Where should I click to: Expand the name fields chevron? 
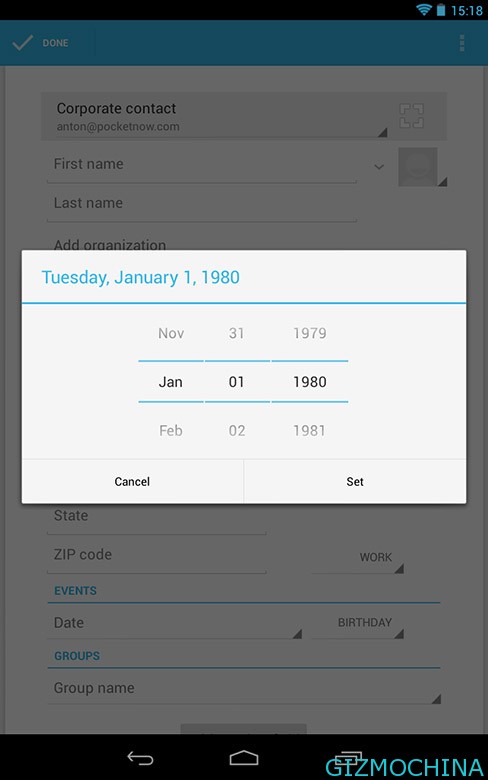point(379,167)
